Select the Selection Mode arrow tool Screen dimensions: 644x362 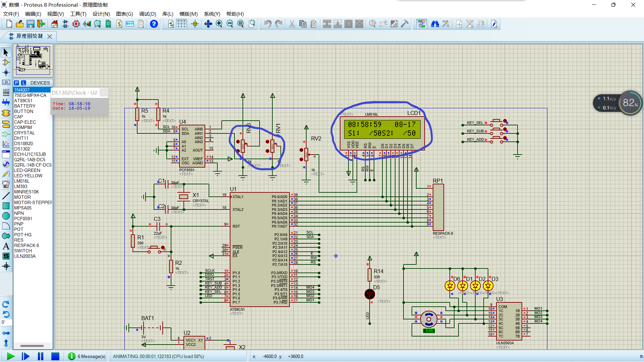6,52
